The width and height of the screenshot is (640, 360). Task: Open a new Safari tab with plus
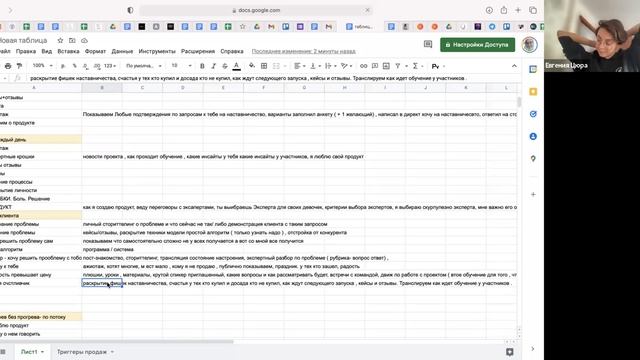(x=518, y=10)
